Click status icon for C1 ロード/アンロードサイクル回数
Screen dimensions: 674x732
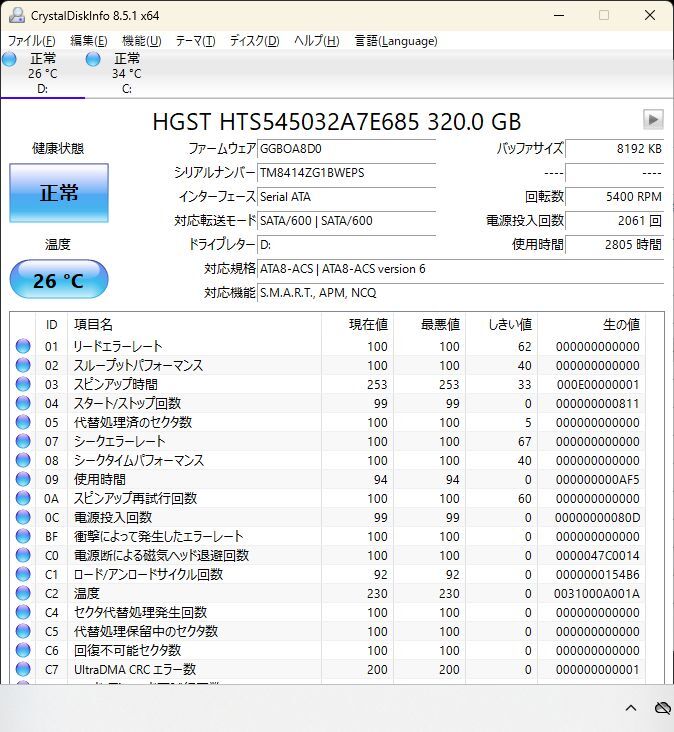[23, 574]
